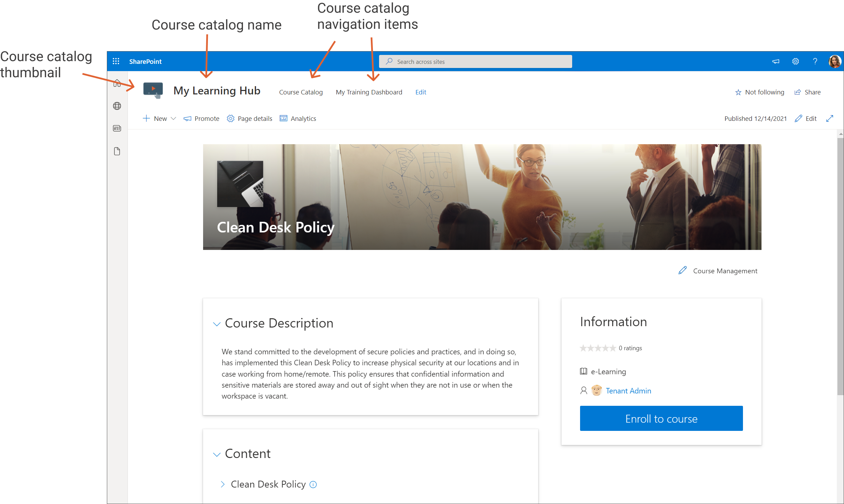This screenshot has width=844, height=504.
Task: Click the expand to full-screen arrow icon
Action: click(x=830, y=118)
